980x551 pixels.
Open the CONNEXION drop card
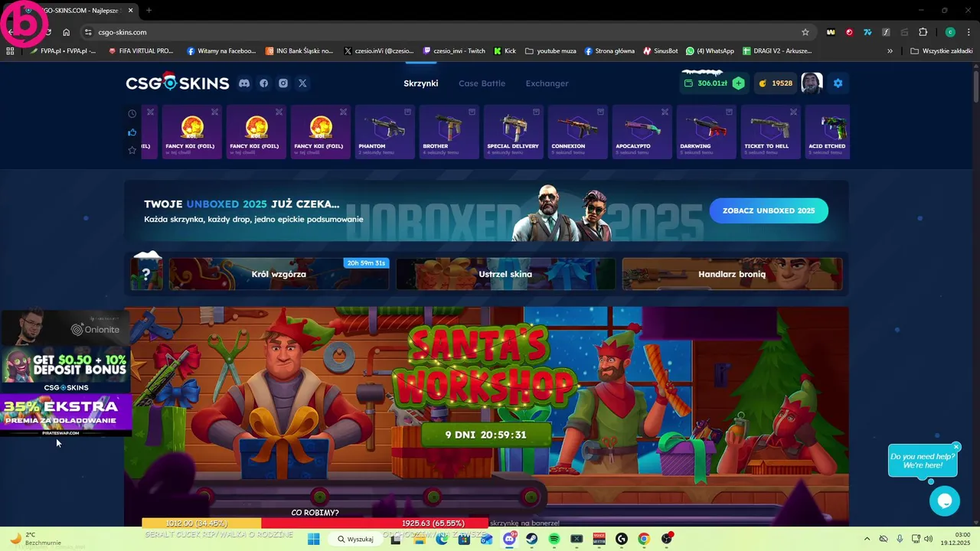pos(577,132)
